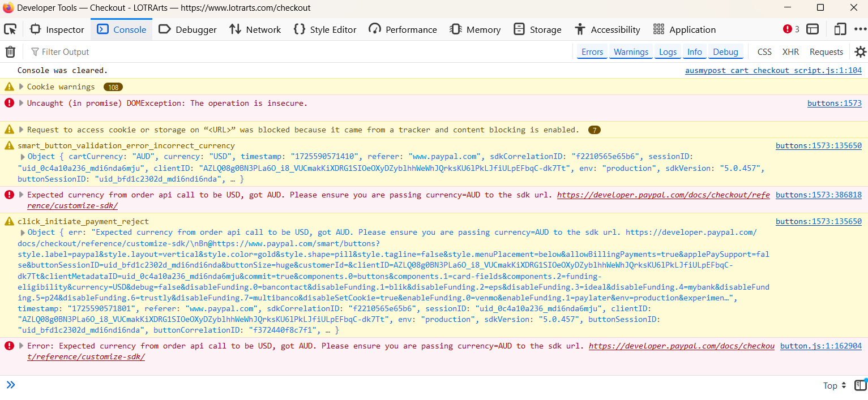Expand the cartCurrency Object details
Viewport: 868px width, 400px height.
click(x=23, y=157)
